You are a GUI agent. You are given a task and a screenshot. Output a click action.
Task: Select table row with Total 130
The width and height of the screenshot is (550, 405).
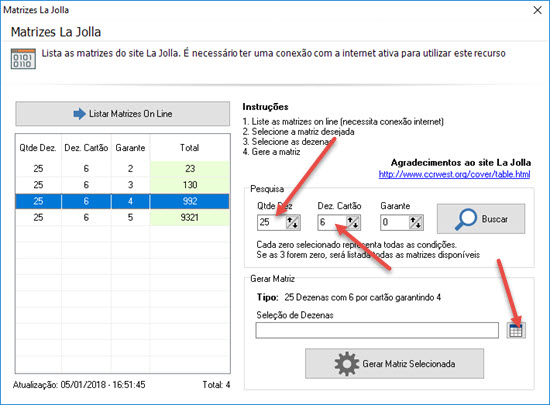point(122,185)
